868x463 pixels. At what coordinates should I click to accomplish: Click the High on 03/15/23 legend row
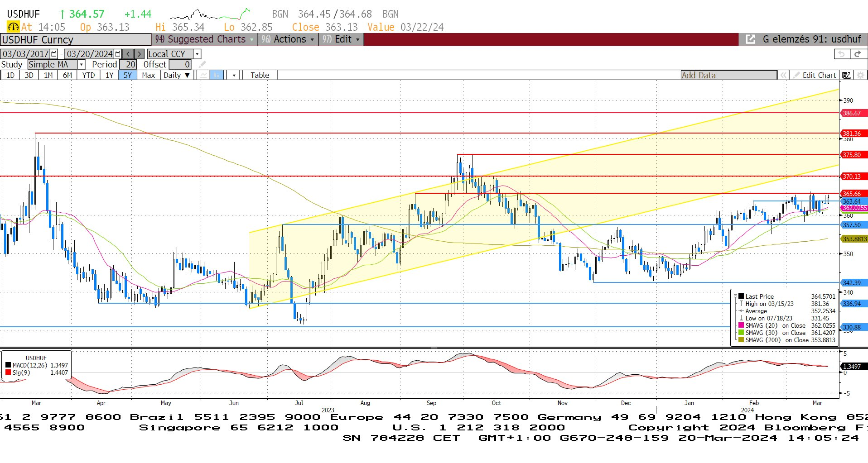pos(787,304)
